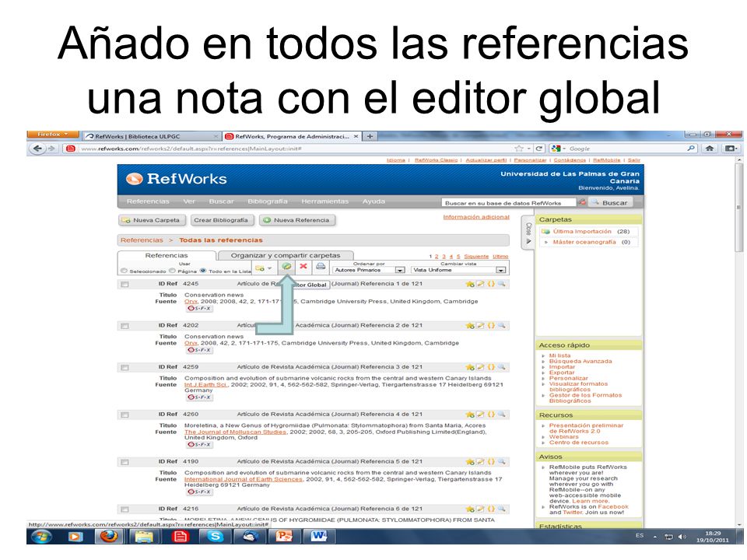Click the edit pencil icon for reference 4245
747x560 pixels.
click(x=480, y=285)
